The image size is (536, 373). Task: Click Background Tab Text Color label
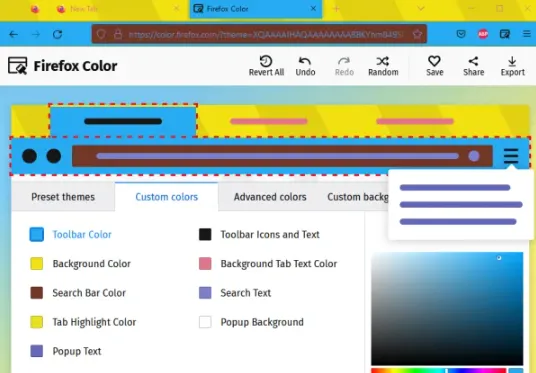[279, 264]
